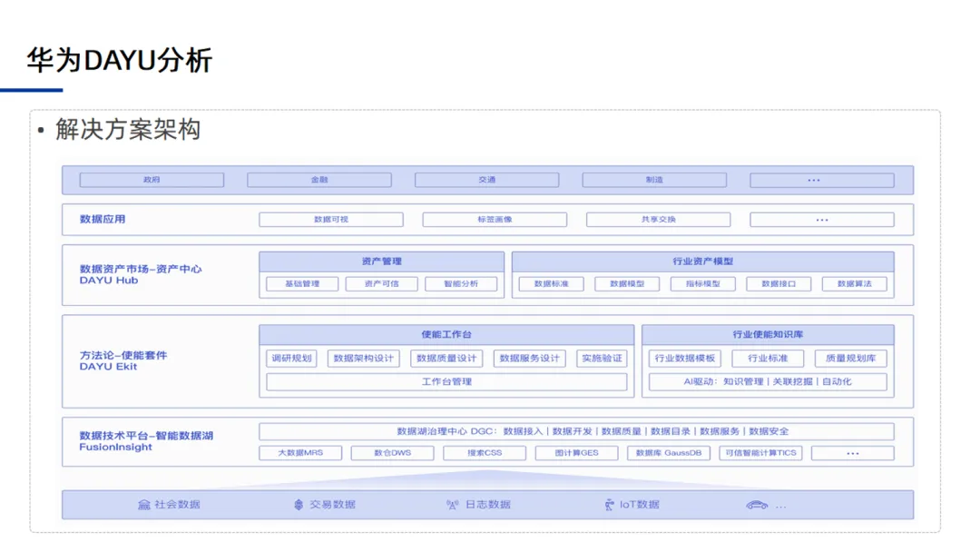This screenshot has width=980, height=552.
Task: Click the car icon in the bottom bar
Action: [757, 505]
